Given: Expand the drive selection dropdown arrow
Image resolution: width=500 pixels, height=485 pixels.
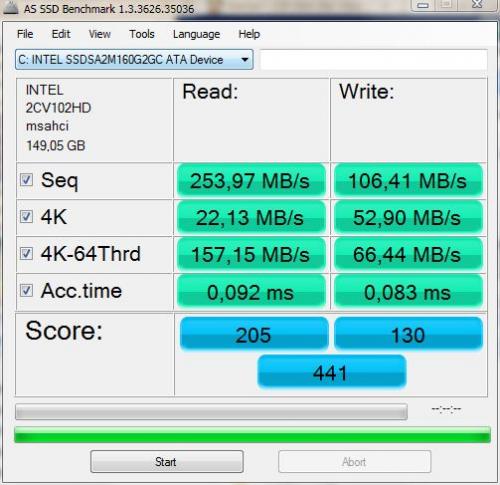Looking at the screenshot, I should tap(245, 60).
